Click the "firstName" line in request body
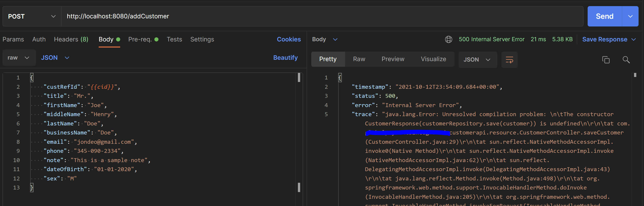The width and height of the screenshot is (644, 206). (x=75, y=105)
